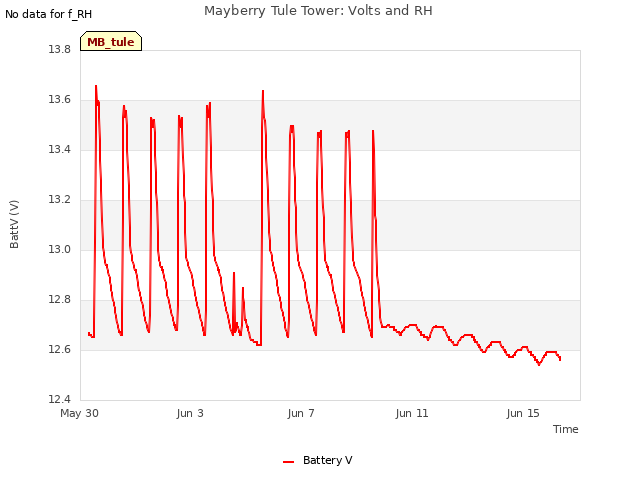
Task: Click the chart title Mayberry Tule Tower
Action: [x=318, y=11]
